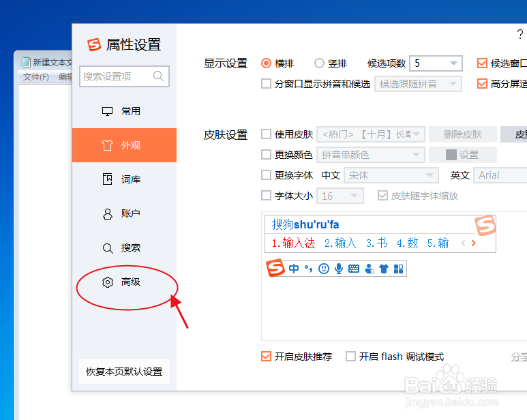Screen dimensions: 527x420
Task: Click the gear icon next to 高级
Action: coord(108,282)
